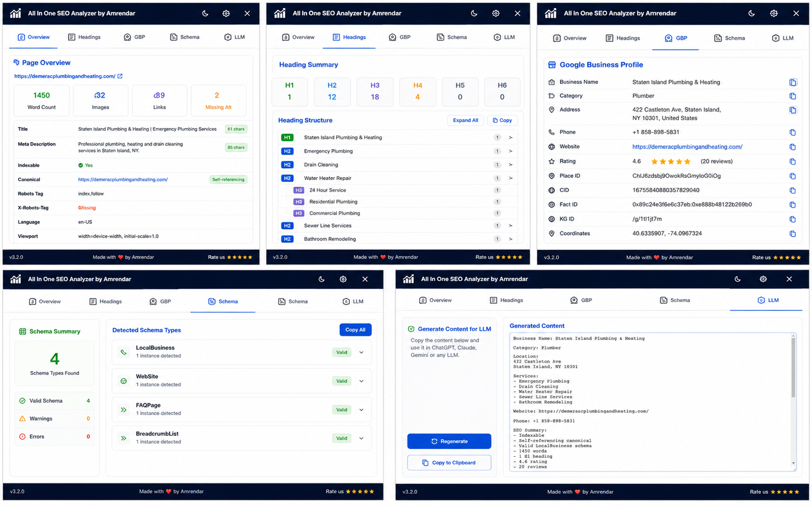The width and height of the screenshot is (812, 508).
Task: Open settings gear in the LLM panel
Action: pos(763,279)
